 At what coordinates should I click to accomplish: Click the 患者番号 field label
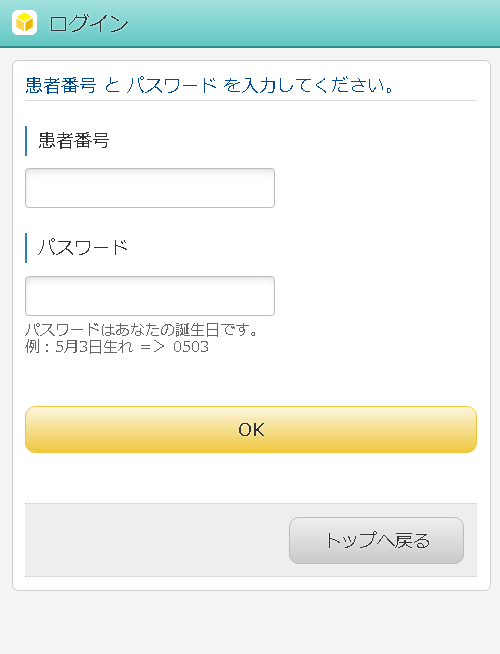click(74, 141)
